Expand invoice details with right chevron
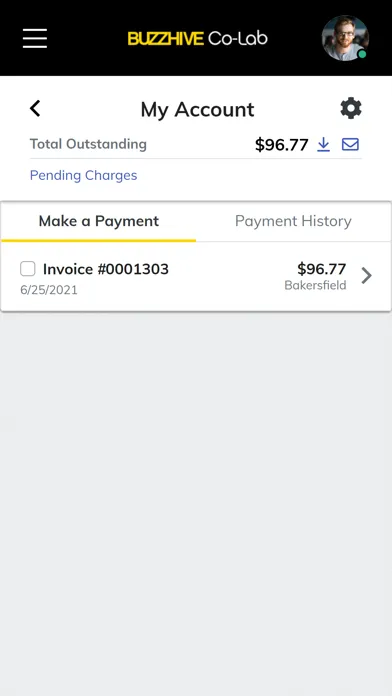 (367, 276)
